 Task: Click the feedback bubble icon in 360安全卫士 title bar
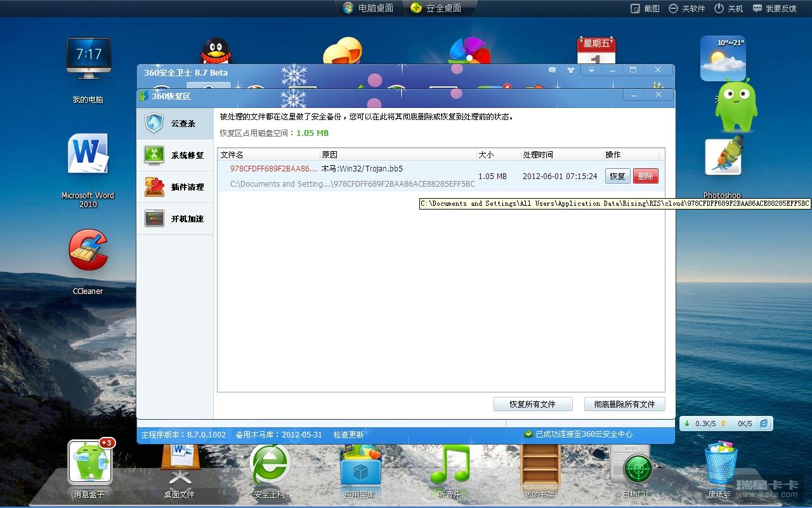click(x=552, y=70)
